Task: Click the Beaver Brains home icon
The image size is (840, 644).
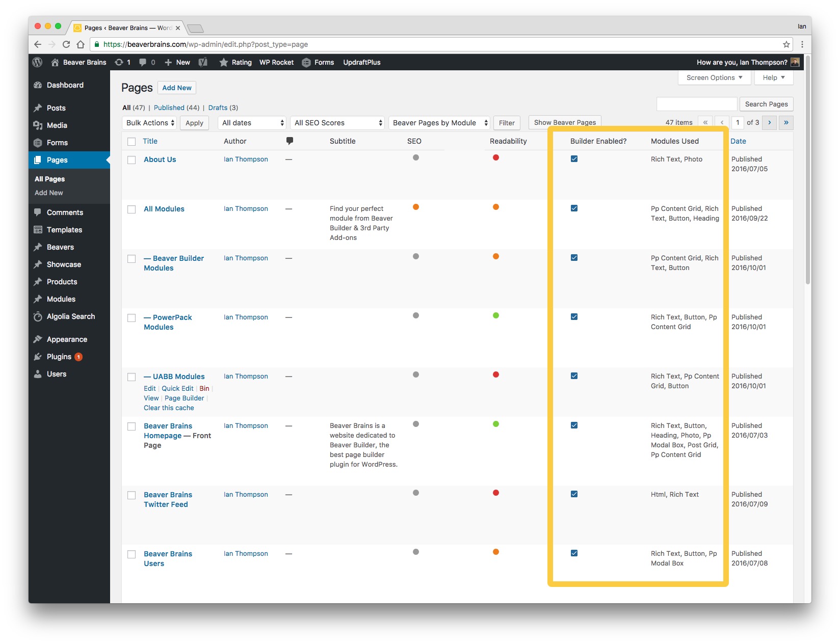Action: 55,62
